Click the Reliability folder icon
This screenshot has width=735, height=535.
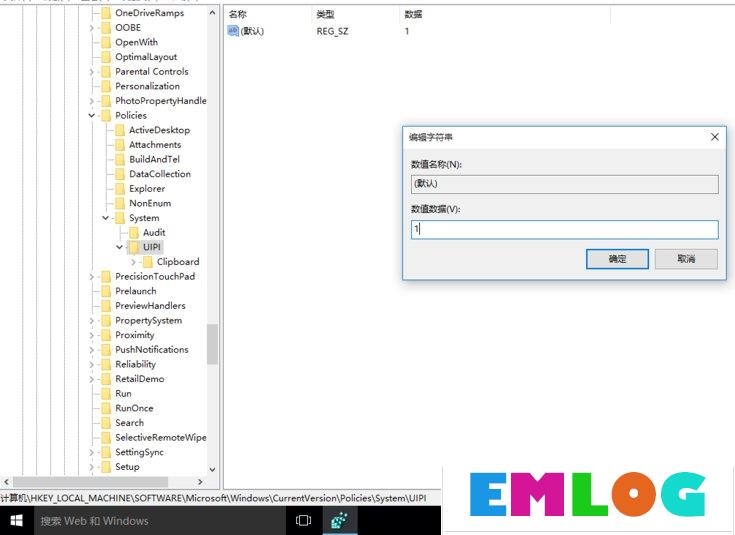(106, 364)
